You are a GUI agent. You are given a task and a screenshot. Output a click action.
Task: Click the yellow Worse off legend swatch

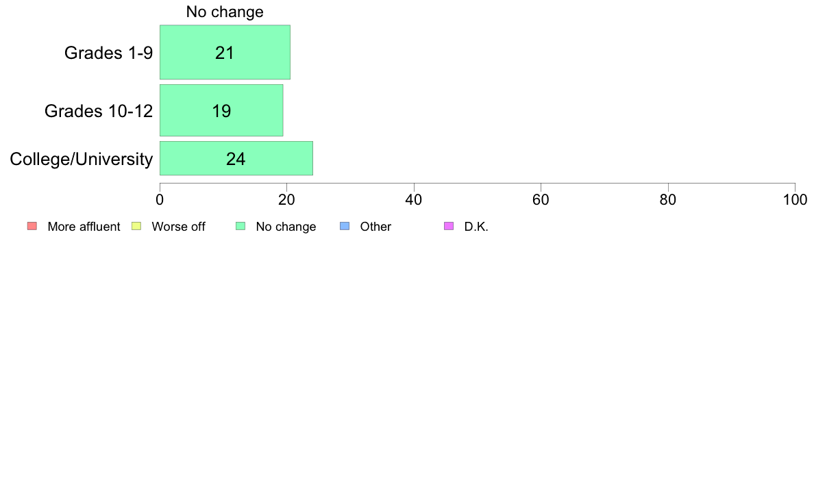[x=136, y=226]
